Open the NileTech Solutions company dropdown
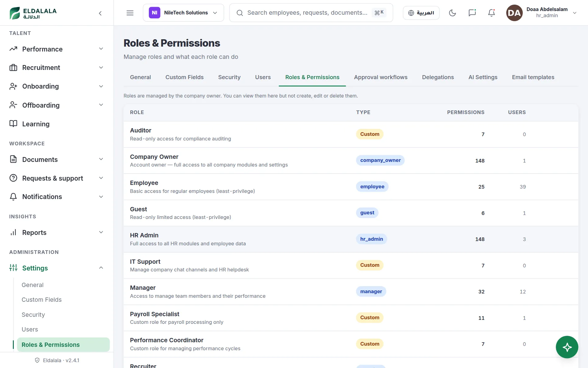 (183, 13)
